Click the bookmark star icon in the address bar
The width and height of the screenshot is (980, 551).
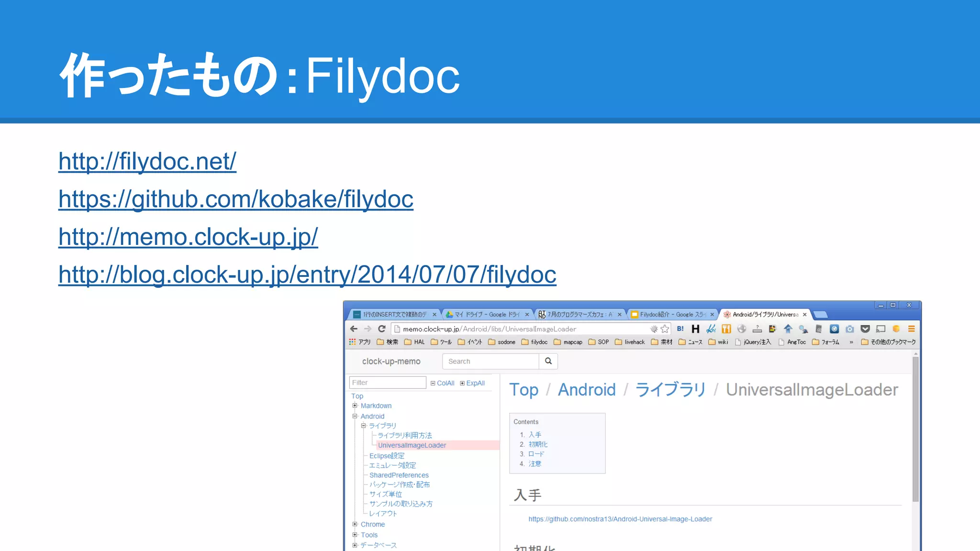(665, 329)
